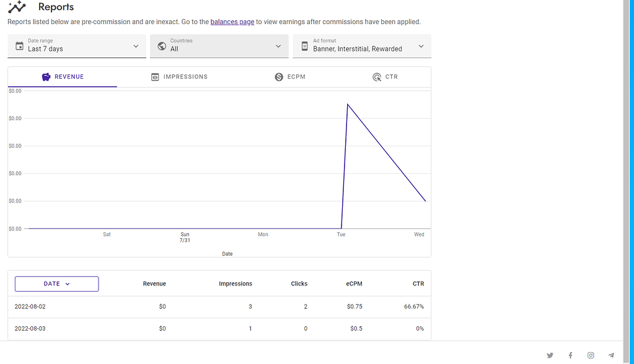The image size is (634, 364).
Task: Click the eCPM column header
Action: pos(354,284)
